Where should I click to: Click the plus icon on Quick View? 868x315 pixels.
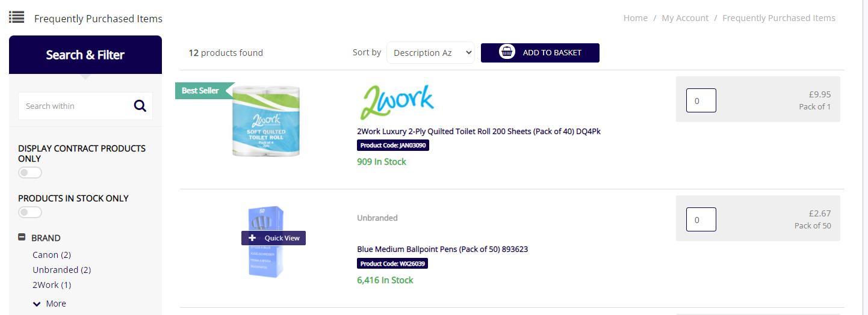point(252,238)
